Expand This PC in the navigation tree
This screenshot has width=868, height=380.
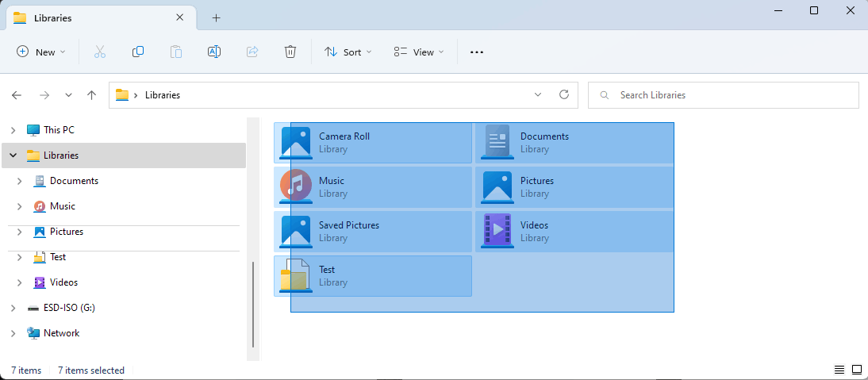click(x=13, y=131)
